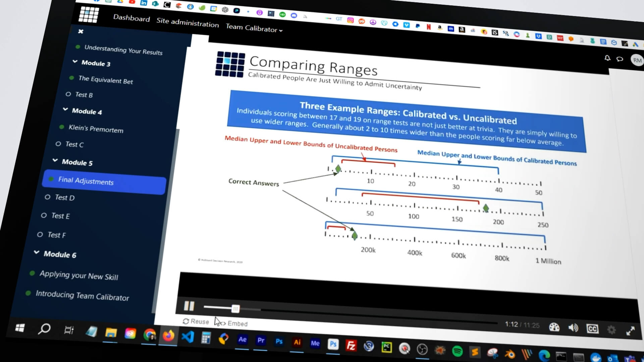Open the LinkedIn bookmark
This screenshot has height=362, width=644.
tap(144, 3)
